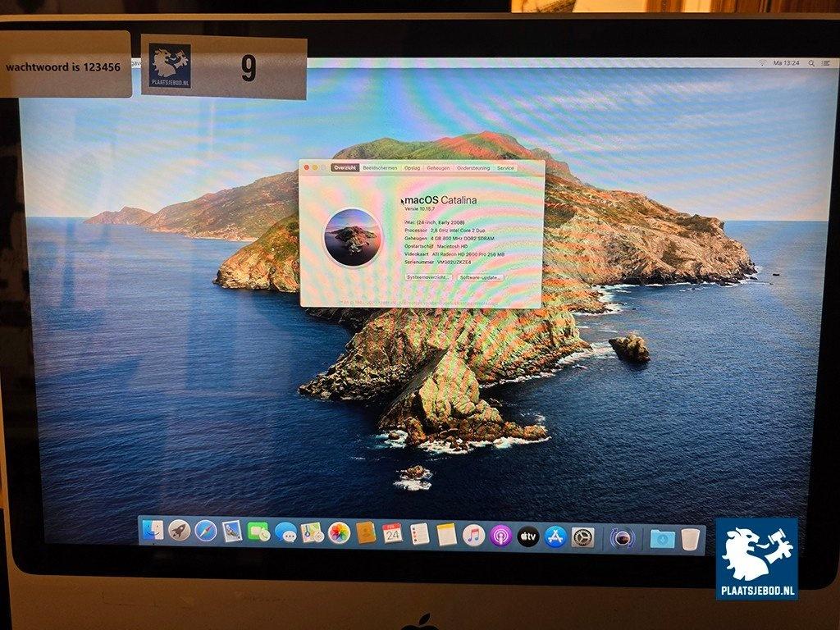Click the iMac (24-inch, Early 2008) line
This screenshot has height=630, width=840.
click(x=435, y=222)
